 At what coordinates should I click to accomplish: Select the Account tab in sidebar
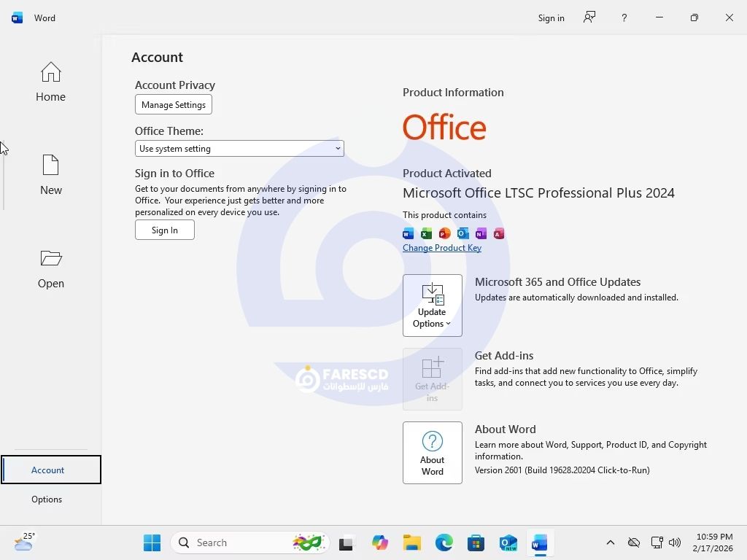point(48,470)
